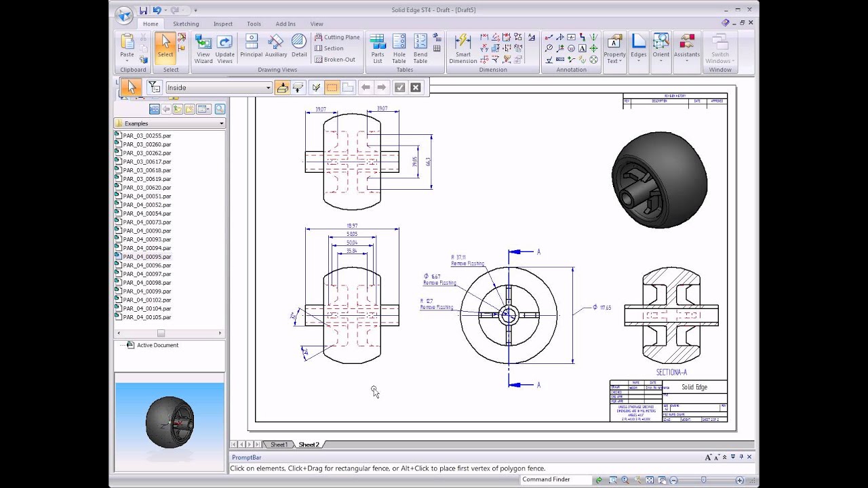This screenshot has width=868, height=488.
Task: Click the selection filter options icon
Action: click(x=154, y=87)
